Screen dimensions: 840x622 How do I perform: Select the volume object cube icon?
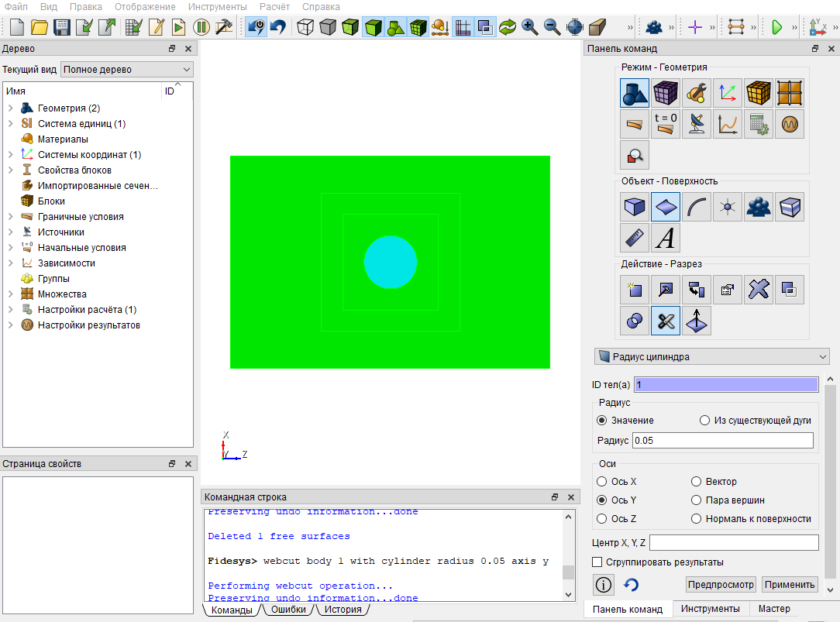tap(635, 207)
